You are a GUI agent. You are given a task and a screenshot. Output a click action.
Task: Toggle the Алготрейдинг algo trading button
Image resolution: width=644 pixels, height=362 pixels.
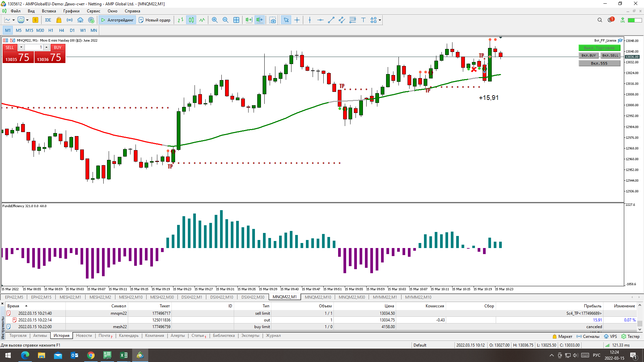coord(117,20)
